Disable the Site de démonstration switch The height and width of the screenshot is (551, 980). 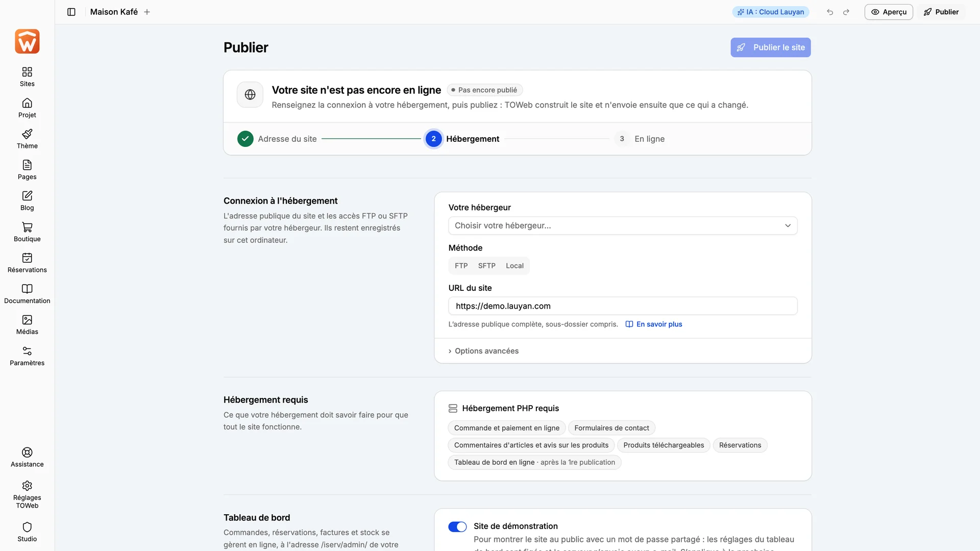(457, 527)
